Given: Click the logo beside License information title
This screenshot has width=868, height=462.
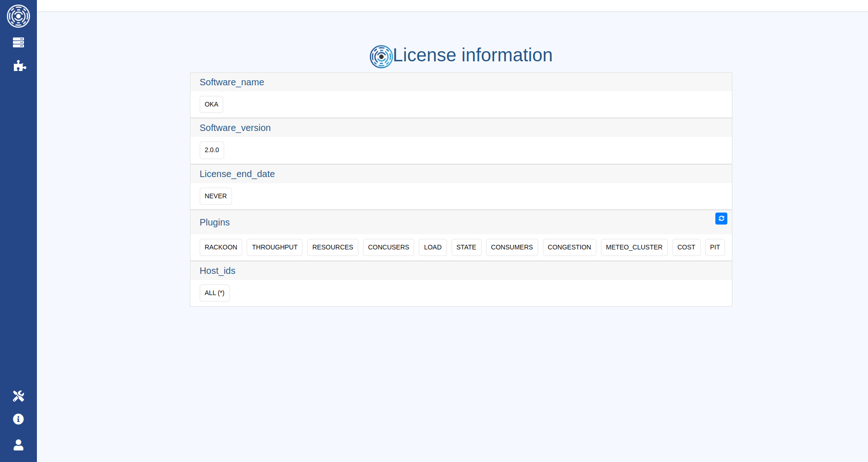Looking at the screenshot, I should pyautogui.click(x=381, y=57).
